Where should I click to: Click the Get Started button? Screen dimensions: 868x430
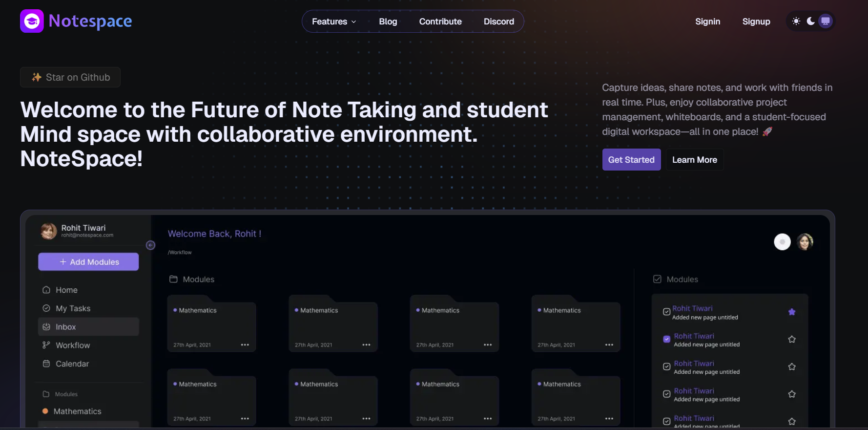pos(631,160)
